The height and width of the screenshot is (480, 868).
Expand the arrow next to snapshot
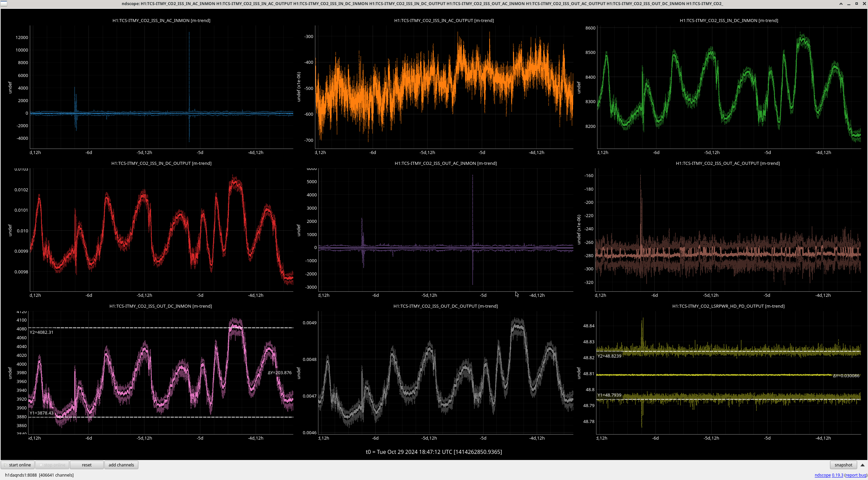pos(863,465)
